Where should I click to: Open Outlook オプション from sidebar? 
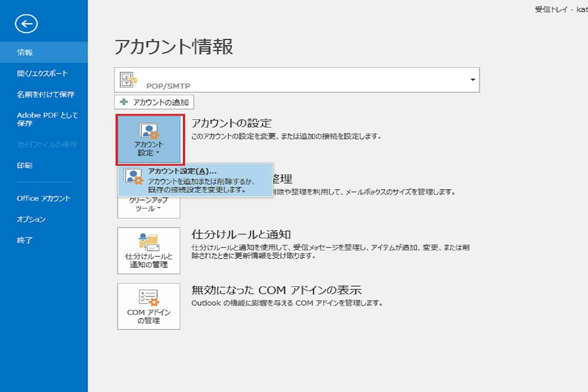pyautogui.click(x=31, y=219)
